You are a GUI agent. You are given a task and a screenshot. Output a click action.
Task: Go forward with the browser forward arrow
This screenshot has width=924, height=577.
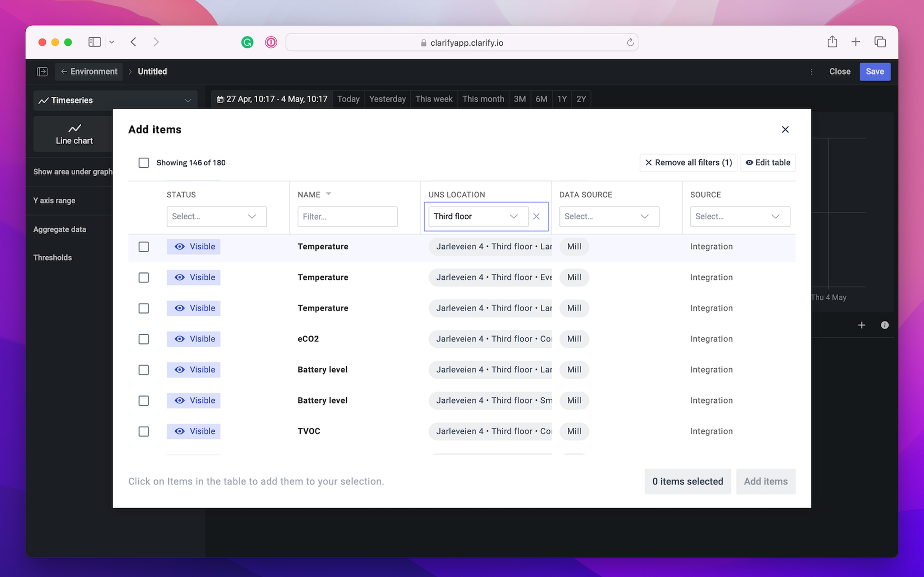coord(156,42)
